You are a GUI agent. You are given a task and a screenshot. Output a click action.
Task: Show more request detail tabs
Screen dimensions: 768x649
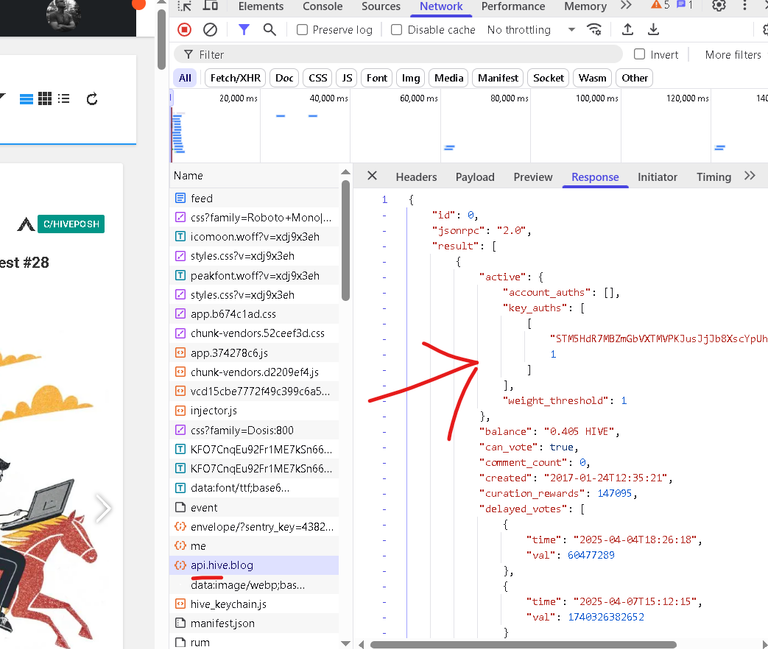point(749,176)
